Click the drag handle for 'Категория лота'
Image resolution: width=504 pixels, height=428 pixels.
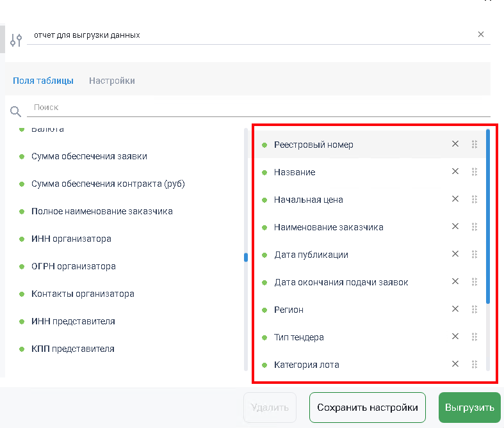pyautogui.click(x=475, y=365)
